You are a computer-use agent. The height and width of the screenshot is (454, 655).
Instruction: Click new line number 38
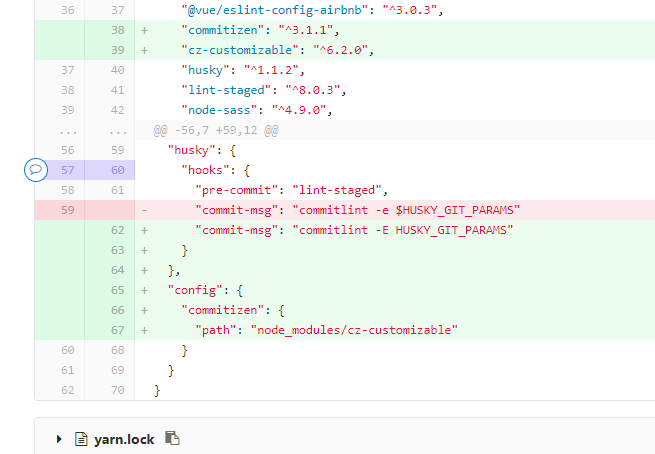point(117,30)
